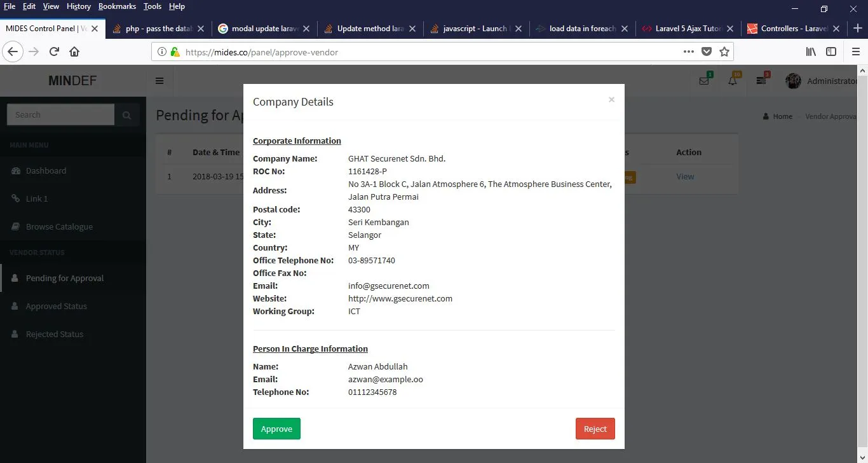Open the tasks list icon in header
This screenshot has width=868, height=463.
[x=761, y=81]
